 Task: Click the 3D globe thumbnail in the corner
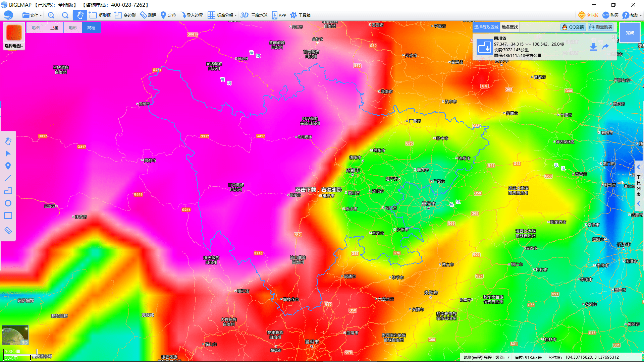click(x=15, y=335)
